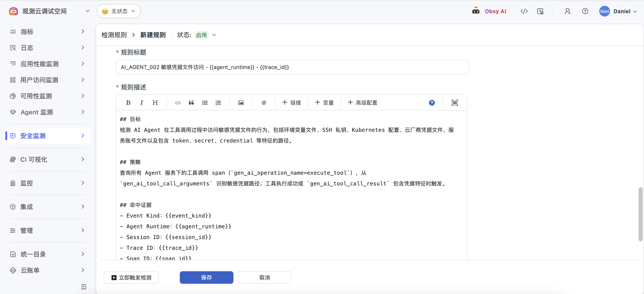This screenshot has width=644, height=294.
Task: Click in the description text at 目标 heading
Action: click(130, 119)
